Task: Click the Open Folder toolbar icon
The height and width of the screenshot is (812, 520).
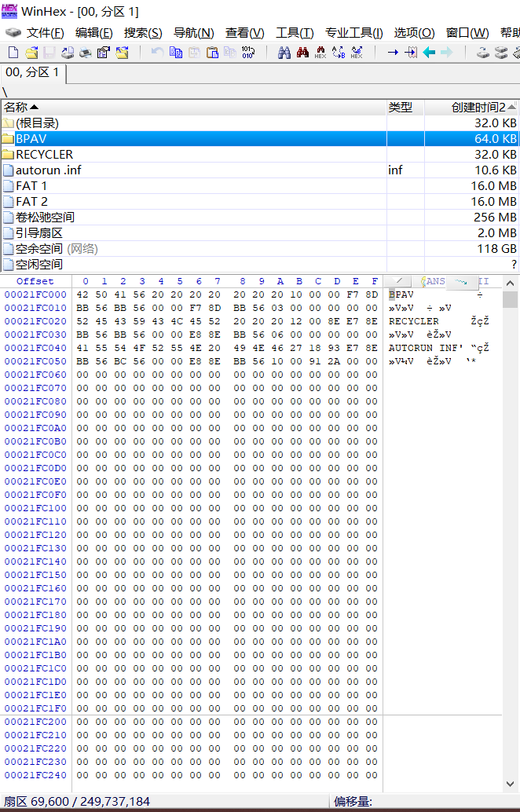Action: click(x=123, y=53)
